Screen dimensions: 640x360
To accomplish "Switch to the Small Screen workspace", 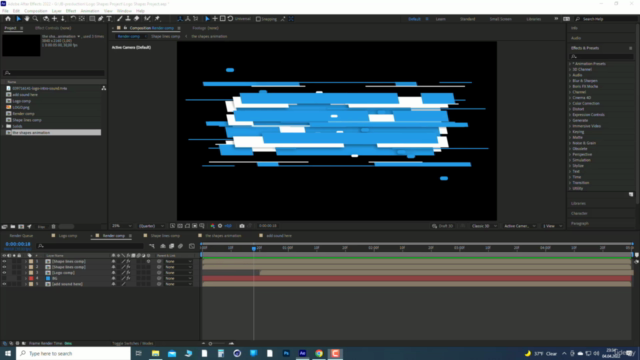I will (500, 19).
